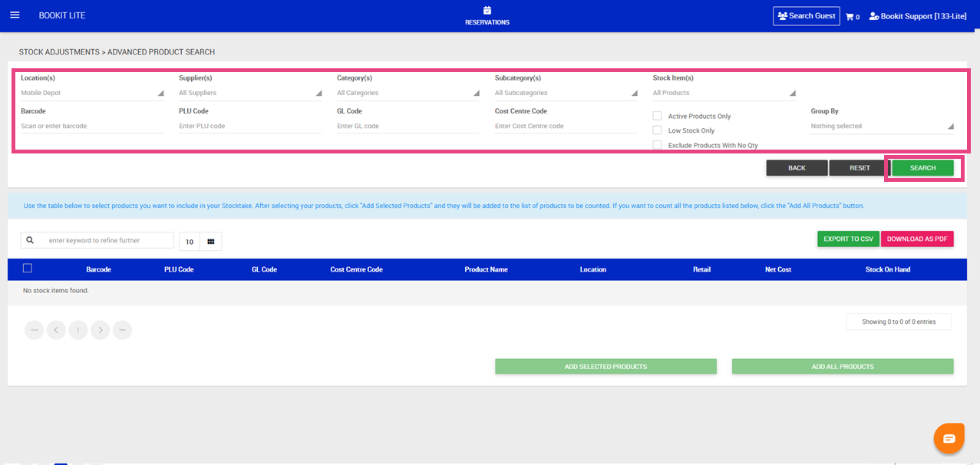Image resolution: width=980 pixels, height=465 pixels.
Task: Run the green Search button
Action: click(x=922, y=168)
